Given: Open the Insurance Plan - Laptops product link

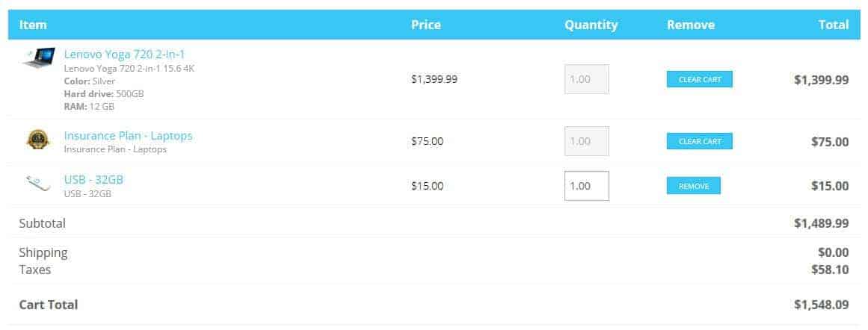Looking at the screenshot, I should (x=129, y=135).
